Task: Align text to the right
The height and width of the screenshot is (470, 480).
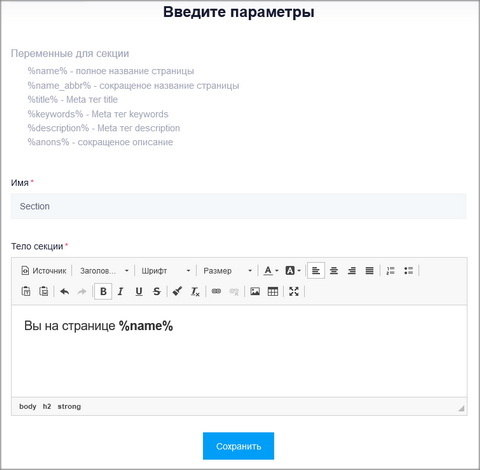Action: tap(352, 271)
